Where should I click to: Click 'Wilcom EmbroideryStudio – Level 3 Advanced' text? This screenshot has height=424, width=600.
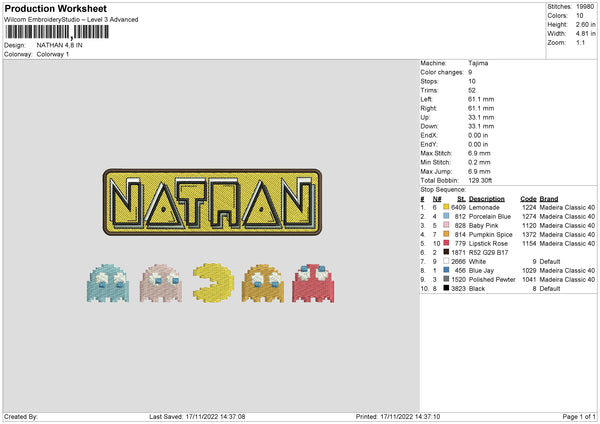(x=71, y=20)
